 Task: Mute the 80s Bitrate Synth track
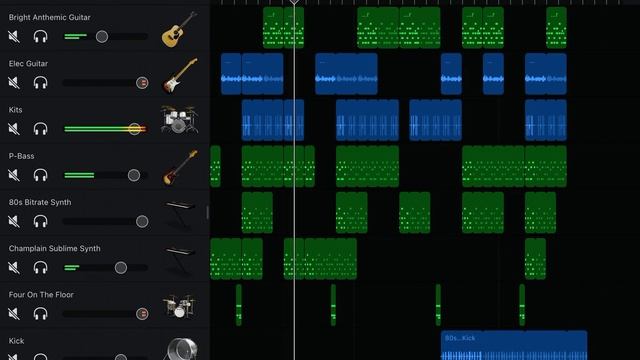click(x=14, y=221)
